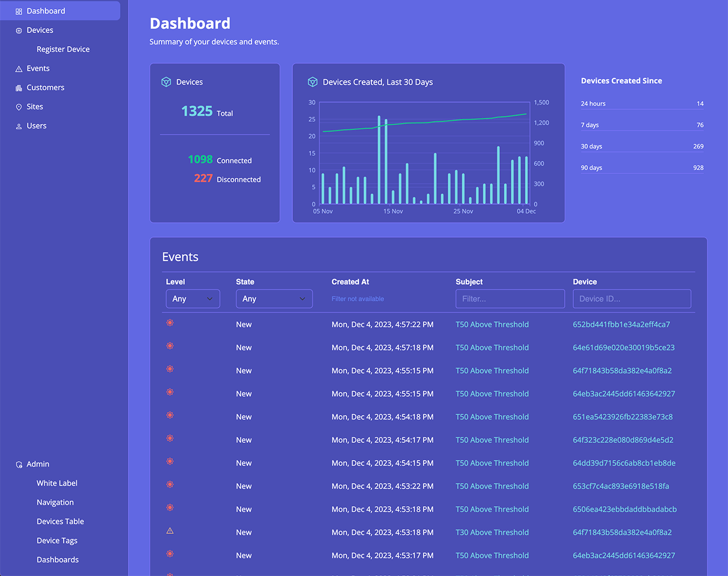
Task: Click the cube icon on Devices card
Action: click(166, 82)
